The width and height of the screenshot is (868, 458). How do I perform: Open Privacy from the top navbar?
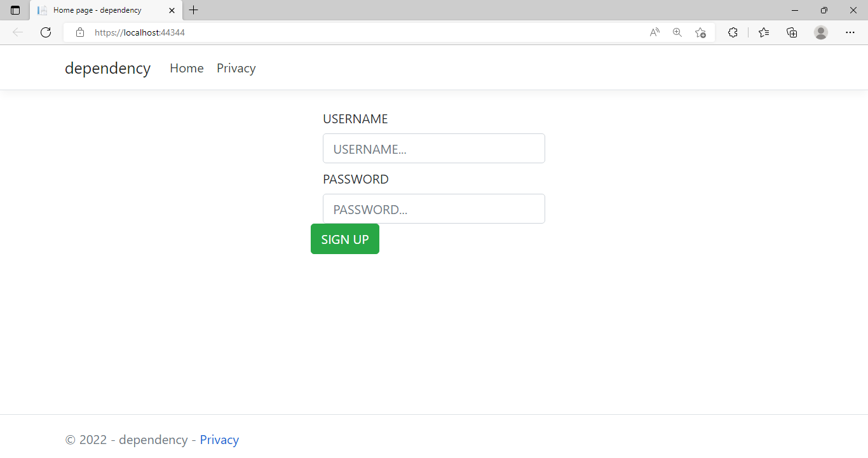coord(236,68)
